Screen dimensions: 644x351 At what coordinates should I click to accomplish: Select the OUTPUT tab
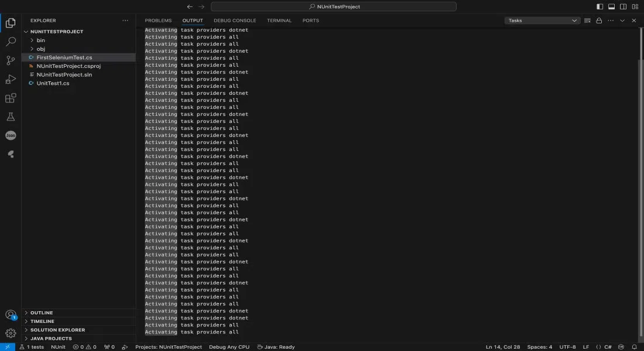pos(193,20)
